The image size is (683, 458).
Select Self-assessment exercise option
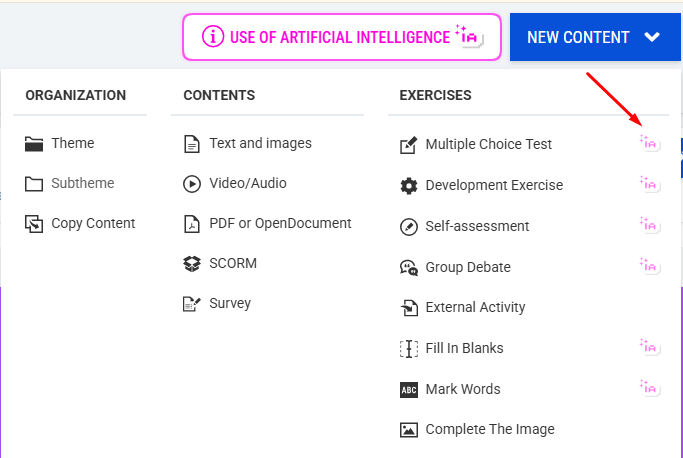coord(477,226)
